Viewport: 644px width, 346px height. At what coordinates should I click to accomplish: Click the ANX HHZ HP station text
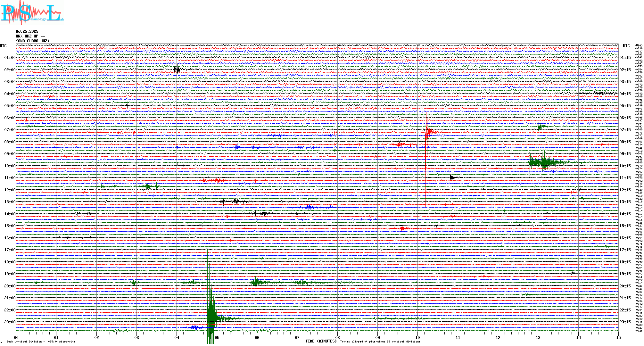(30, 36)
